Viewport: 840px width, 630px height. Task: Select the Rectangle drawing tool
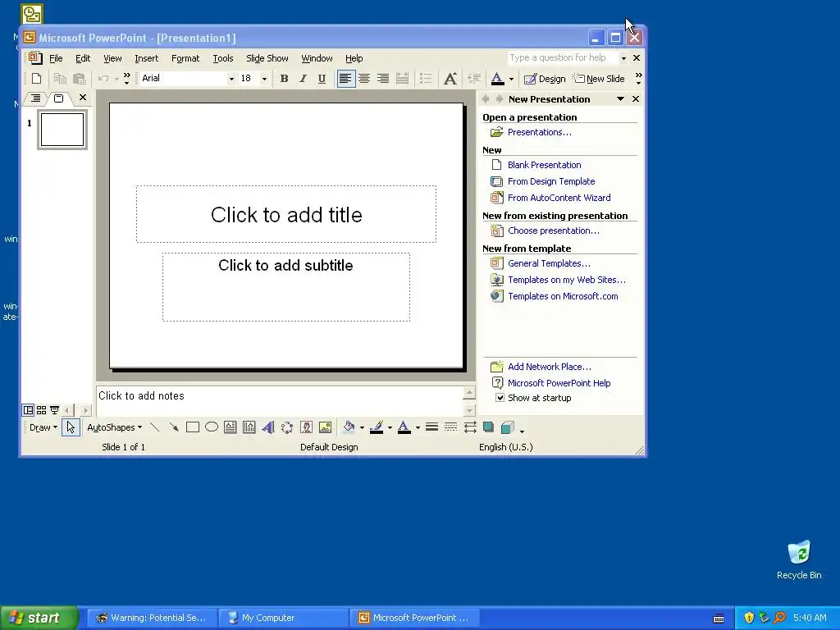click(192, 427)
